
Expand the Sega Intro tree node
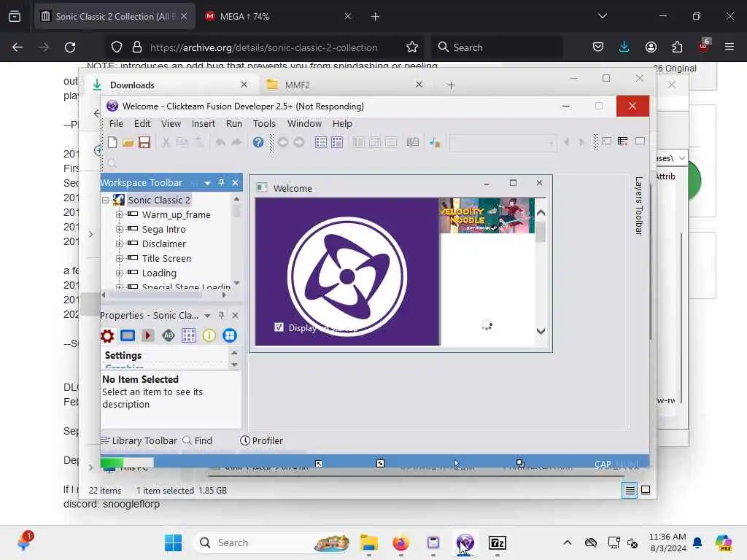pyautogui.click(x=119, y=229)
